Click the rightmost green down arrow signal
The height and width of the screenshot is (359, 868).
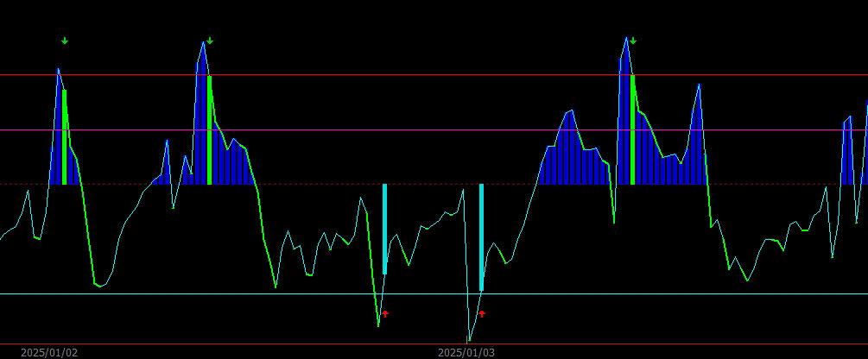633,41
